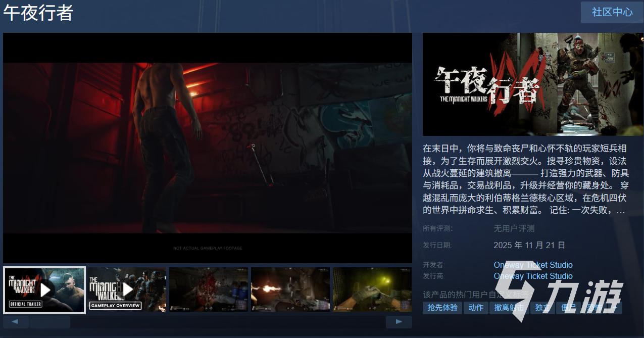Select the 动作 tag

coord(476,308)
